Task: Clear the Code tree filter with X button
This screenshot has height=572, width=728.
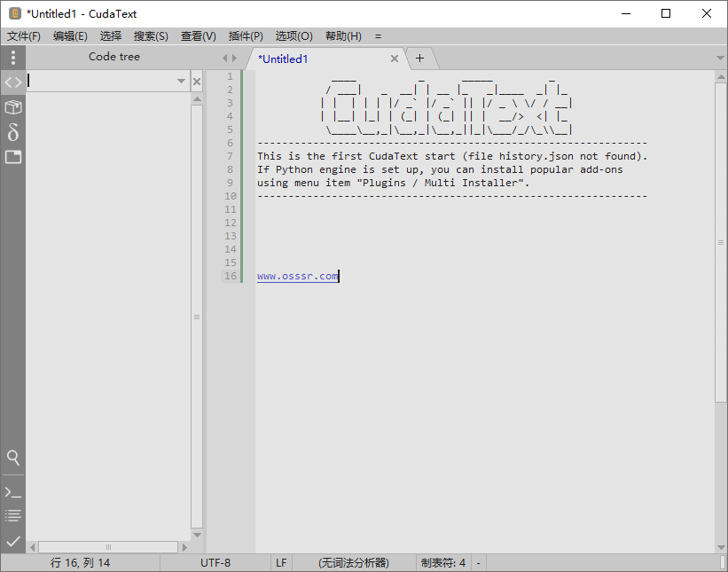Action: 197,82
